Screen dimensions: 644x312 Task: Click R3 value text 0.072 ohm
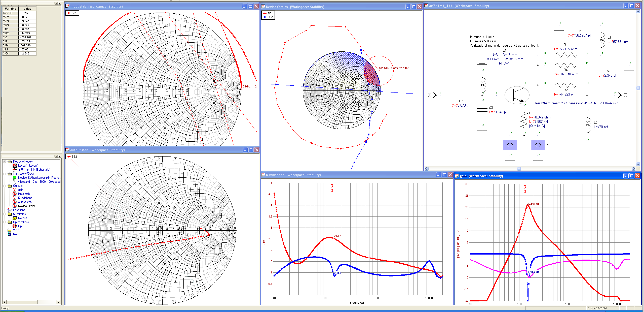pos(540,117)
